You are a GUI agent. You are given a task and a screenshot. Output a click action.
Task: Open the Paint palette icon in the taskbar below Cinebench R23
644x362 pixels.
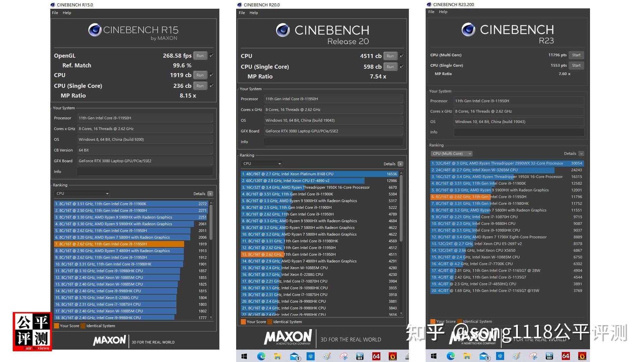point(516,356)
